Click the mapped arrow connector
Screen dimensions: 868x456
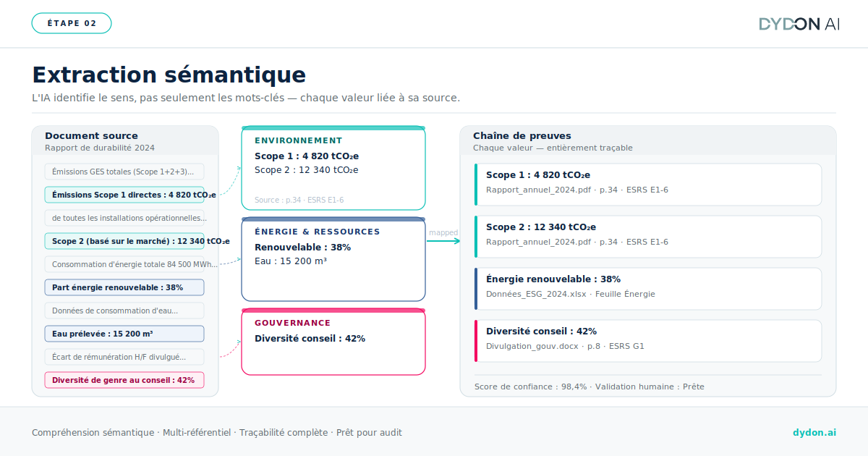[443, 240]
